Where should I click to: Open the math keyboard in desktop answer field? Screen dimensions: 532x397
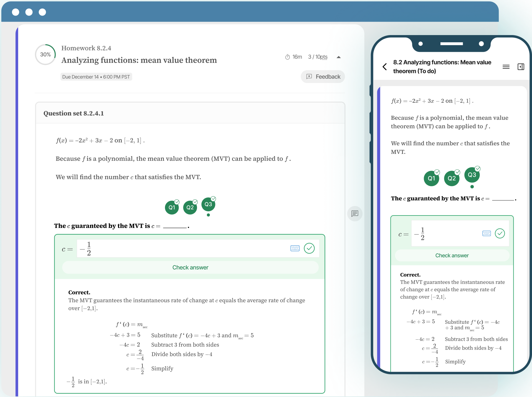[295, 248]
